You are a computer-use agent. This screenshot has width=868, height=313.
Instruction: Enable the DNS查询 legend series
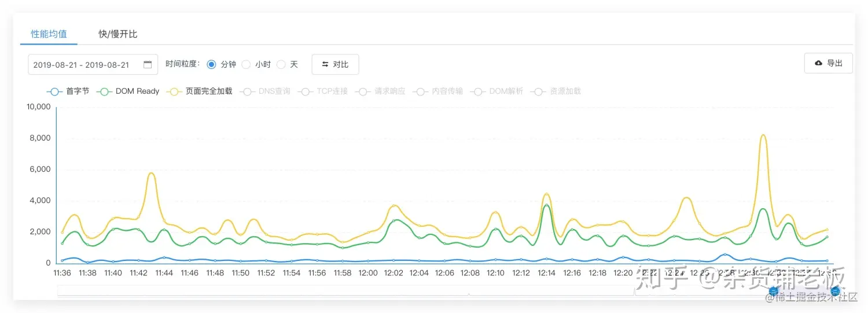point(265,91)
